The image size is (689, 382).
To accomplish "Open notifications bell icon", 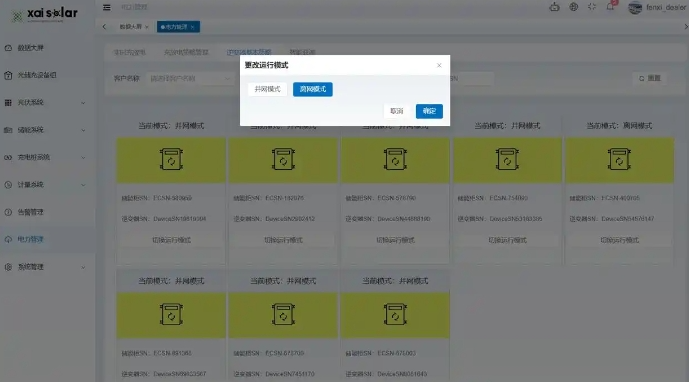I will click(x=610, y=7).
